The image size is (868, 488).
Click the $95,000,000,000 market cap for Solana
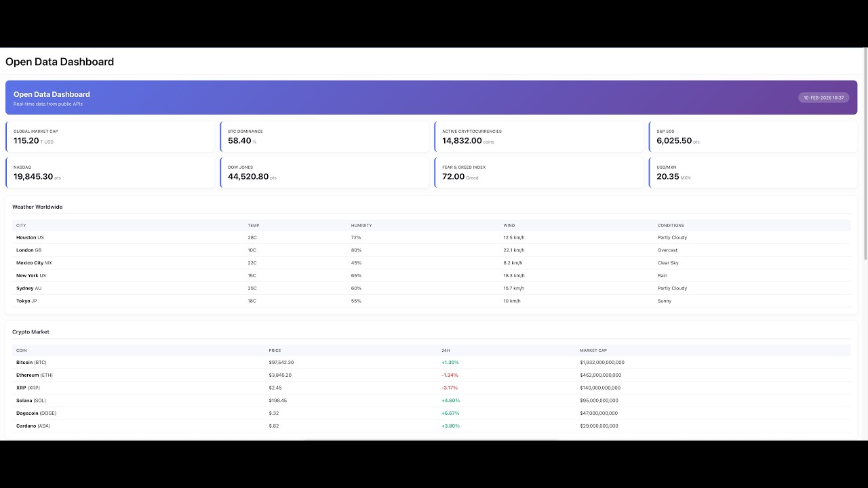coord(599,401)
